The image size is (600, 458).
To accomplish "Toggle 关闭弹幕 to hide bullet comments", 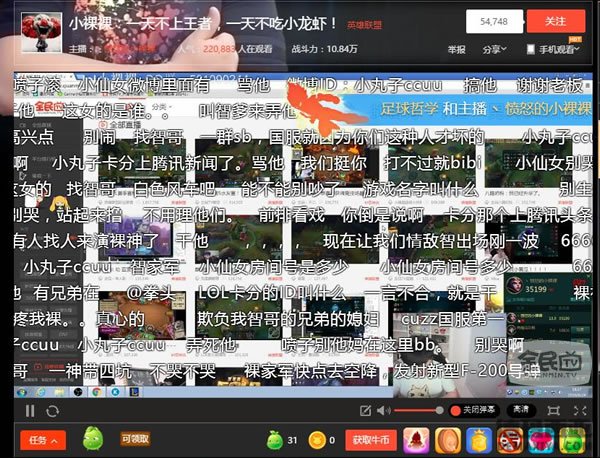I will (x=473, y=410).
